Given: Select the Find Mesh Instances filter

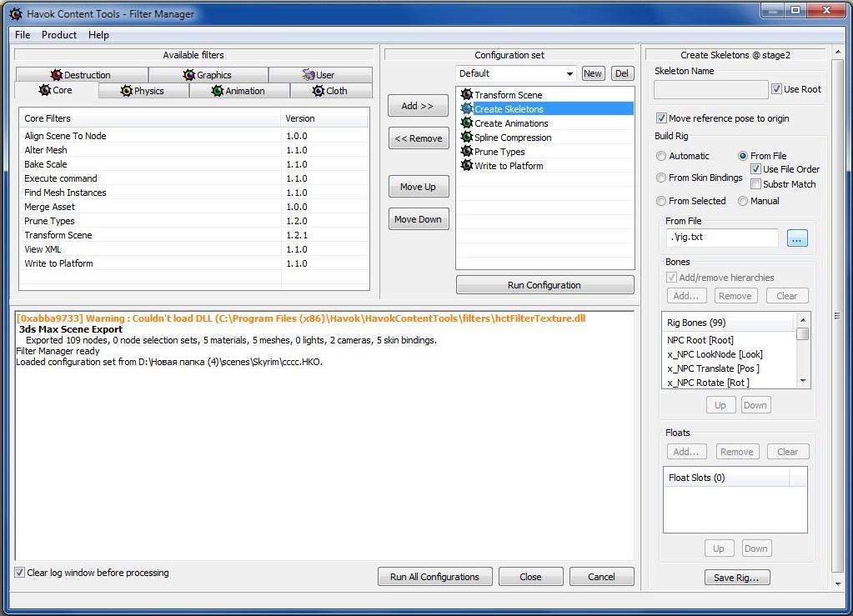Looking at the screenshot, I should (x=193, y=193).
